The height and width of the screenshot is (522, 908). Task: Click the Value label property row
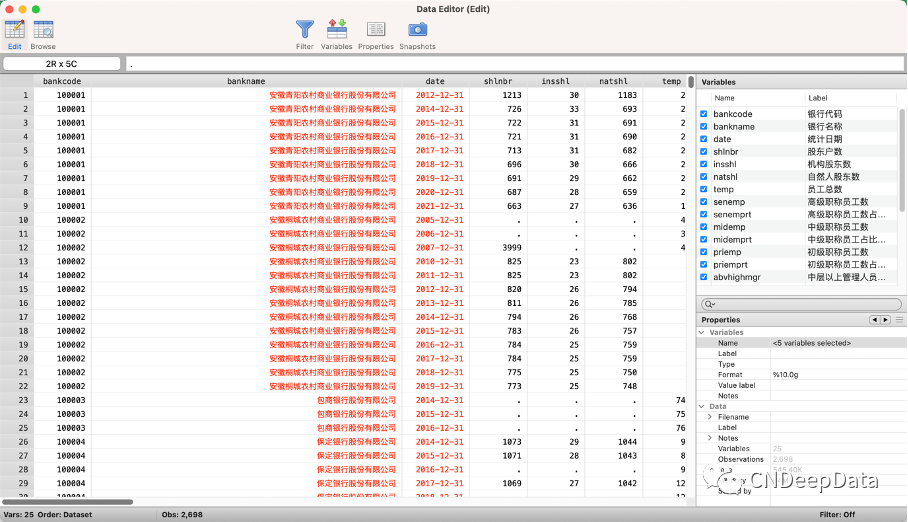[x=800, y=385]
